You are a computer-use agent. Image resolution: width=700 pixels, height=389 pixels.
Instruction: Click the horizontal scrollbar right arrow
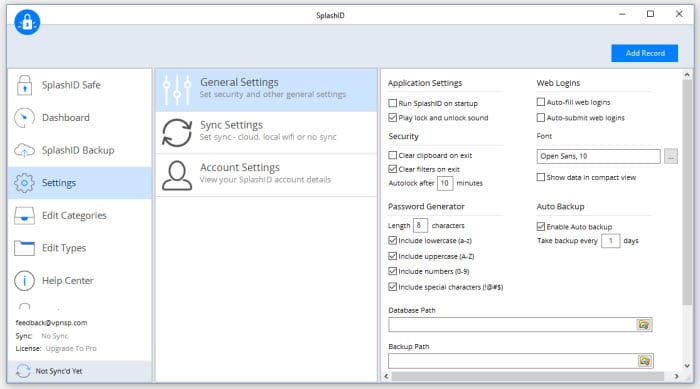pos(677,376)
